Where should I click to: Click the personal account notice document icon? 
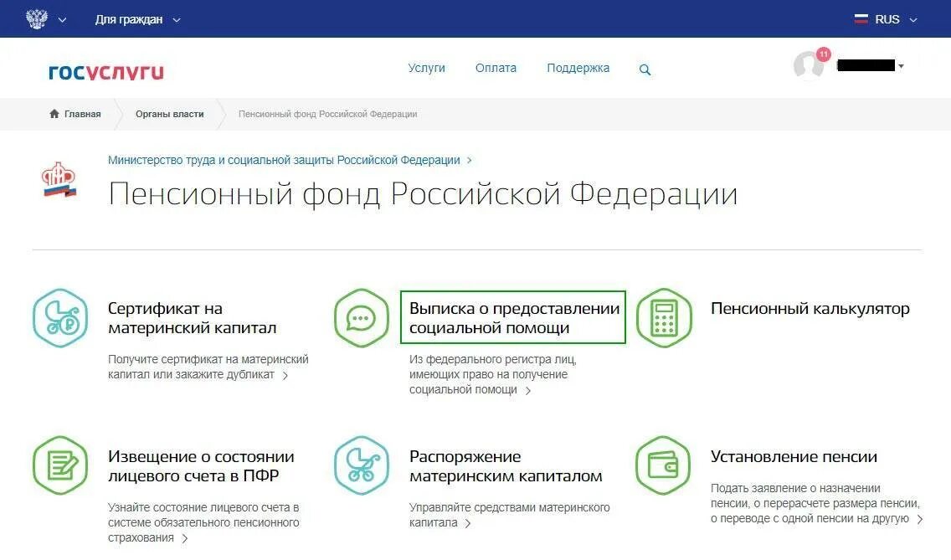pos(60,465)
